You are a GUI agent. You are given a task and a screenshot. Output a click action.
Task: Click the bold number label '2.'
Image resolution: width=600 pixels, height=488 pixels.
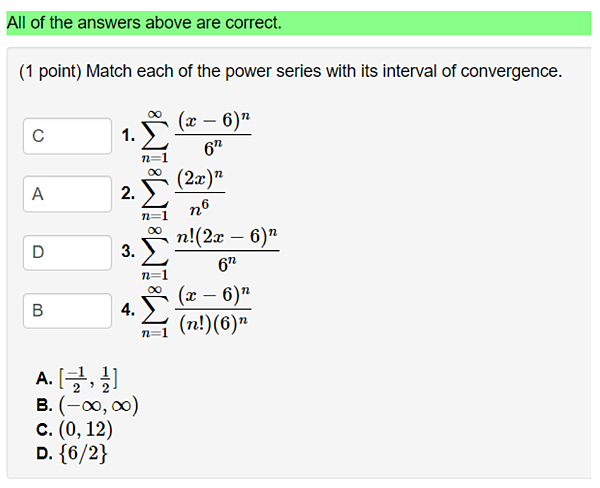click(x=128, y=193)
